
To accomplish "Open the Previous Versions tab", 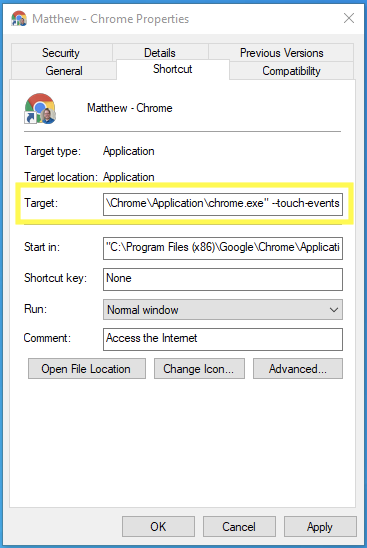I will 281,53.
